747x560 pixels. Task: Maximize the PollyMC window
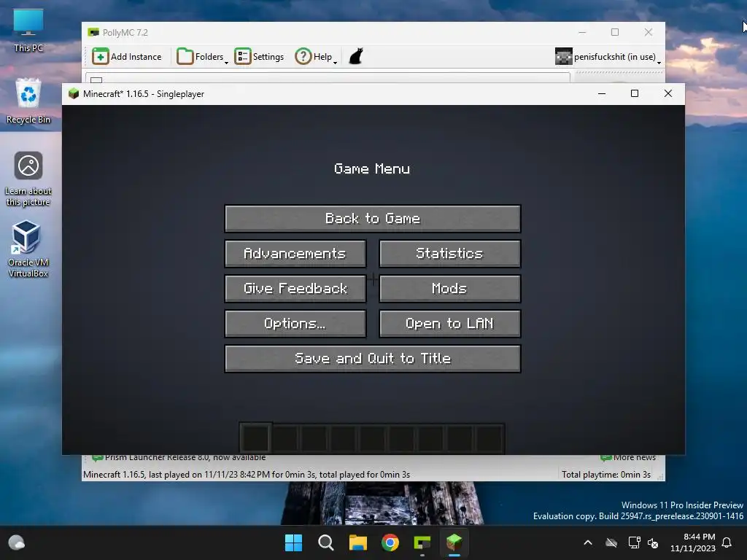pyautogui.click(x=615, y=32)
